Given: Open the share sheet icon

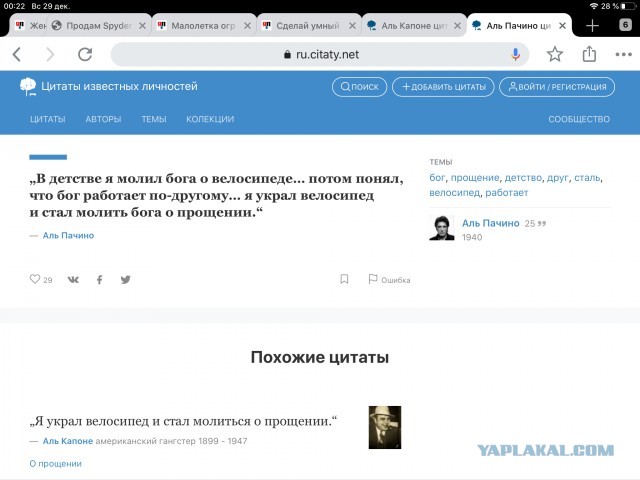Looking at the screenshot, I should (x=589, y=54).
